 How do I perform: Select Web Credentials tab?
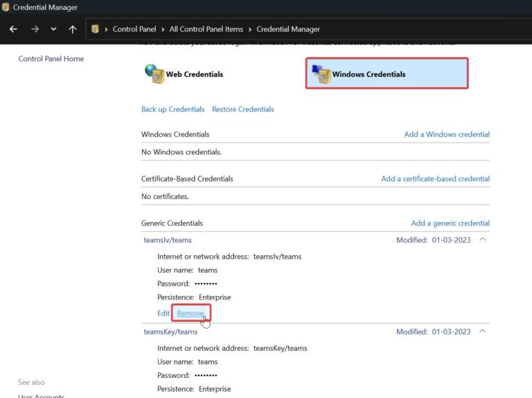pos(194,74)
